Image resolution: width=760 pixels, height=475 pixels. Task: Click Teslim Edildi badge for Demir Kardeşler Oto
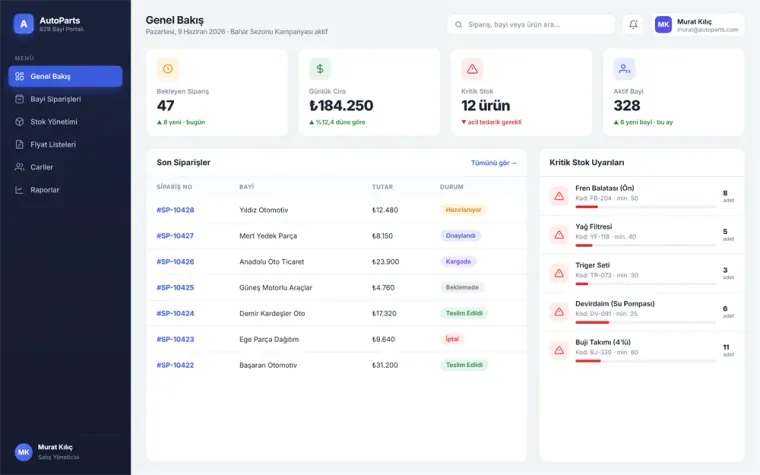pyautogui.click(x=464, y=314)
